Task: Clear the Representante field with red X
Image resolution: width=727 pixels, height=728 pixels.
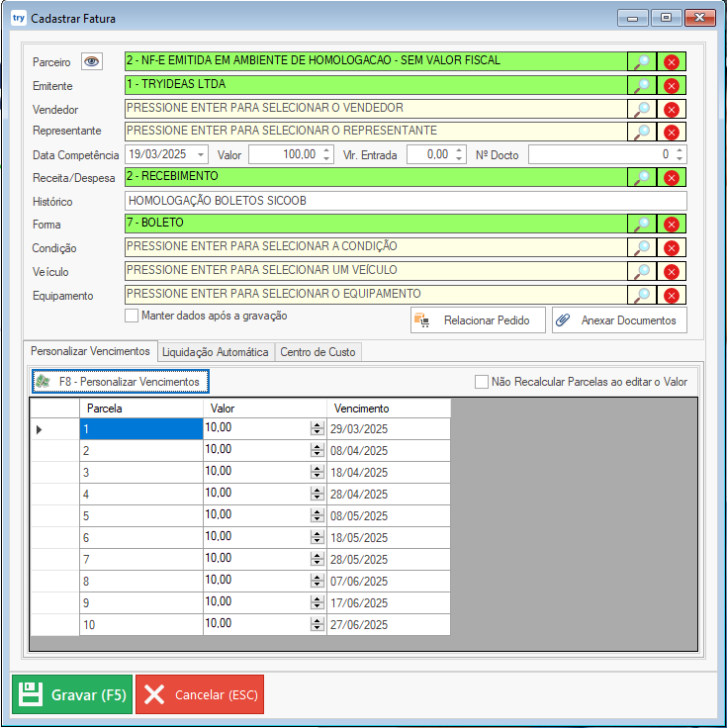Action: pos(672,132)
